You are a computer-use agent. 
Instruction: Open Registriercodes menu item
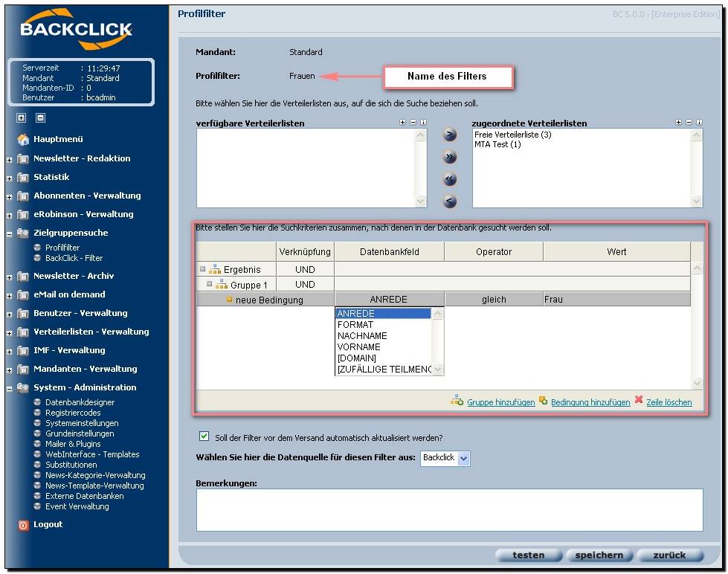pos(73,413)
